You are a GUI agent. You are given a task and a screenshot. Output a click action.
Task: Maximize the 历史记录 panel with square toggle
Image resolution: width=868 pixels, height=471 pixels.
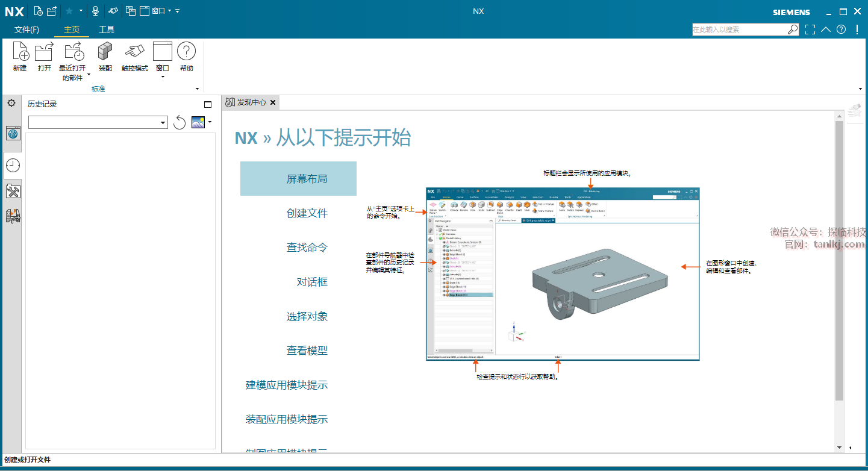tap(208, 104)
